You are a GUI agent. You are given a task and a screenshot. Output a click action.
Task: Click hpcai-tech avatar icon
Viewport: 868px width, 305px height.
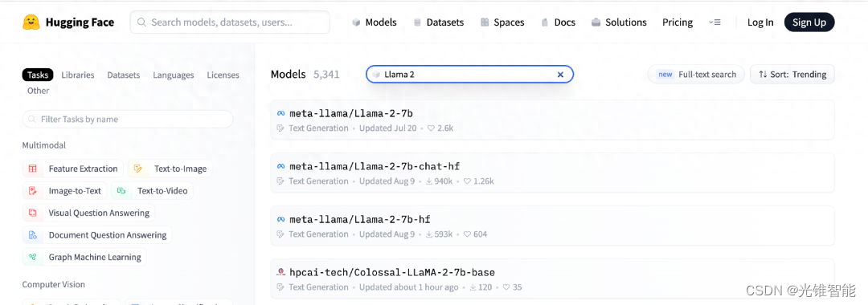pyautogui.click(x=280, y=272)
